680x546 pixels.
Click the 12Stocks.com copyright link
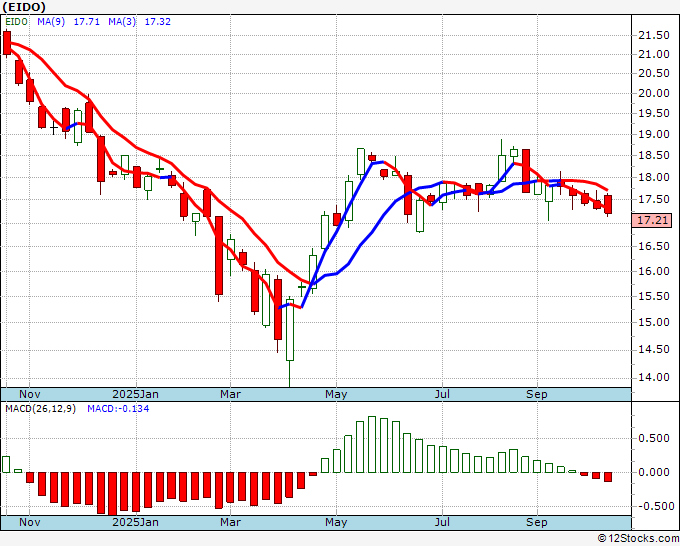(638, 539)
